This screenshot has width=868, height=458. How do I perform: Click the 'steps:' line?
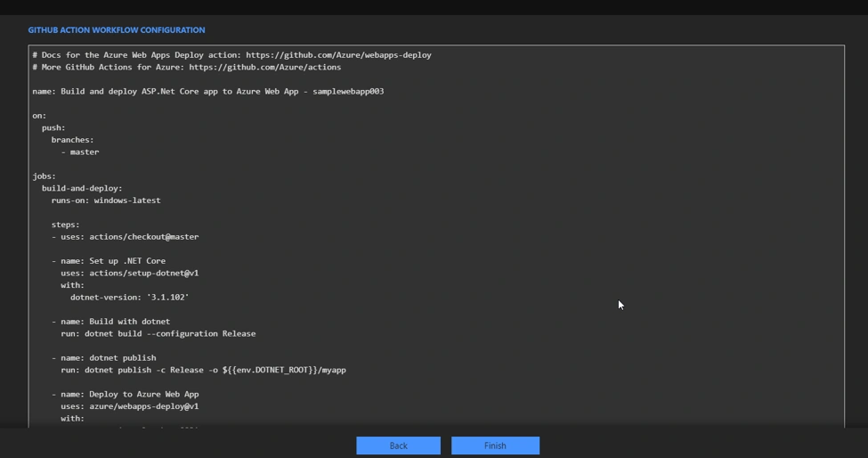pyautogui.click(x=65, y=225)
